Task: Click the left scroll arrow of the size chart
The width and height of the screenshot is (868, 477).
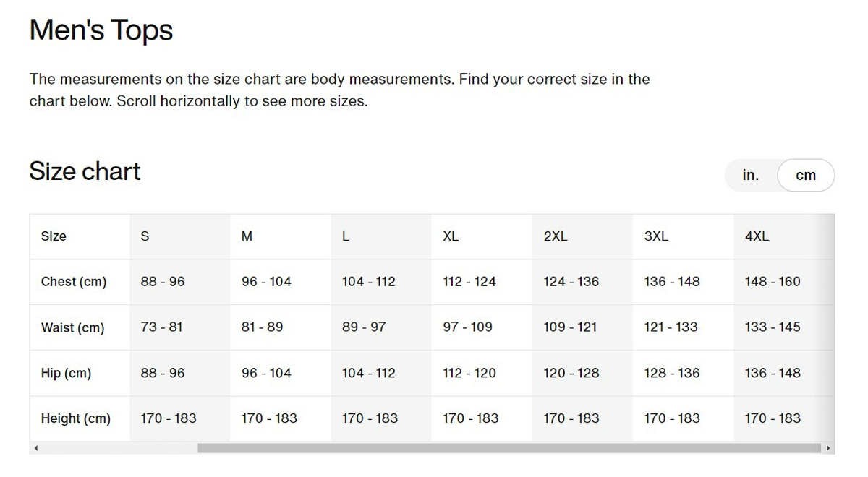Action: (x=35, y=448)
